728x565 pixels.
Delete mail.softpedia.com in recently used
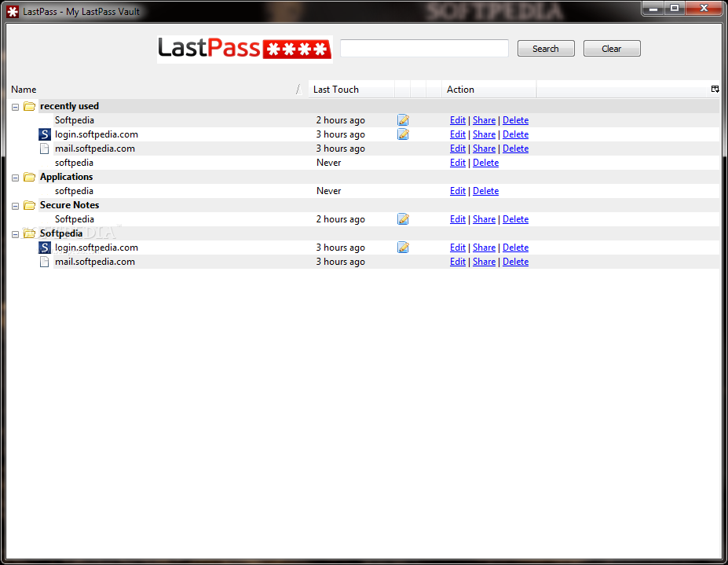coord(515,149)
